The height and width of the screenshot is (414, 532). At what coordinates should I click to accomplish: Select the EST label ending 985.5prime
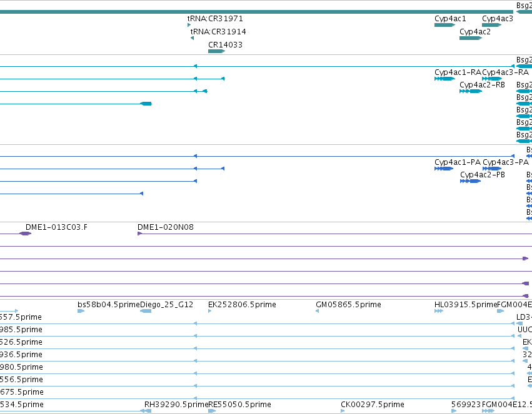(x=21, y=330)
